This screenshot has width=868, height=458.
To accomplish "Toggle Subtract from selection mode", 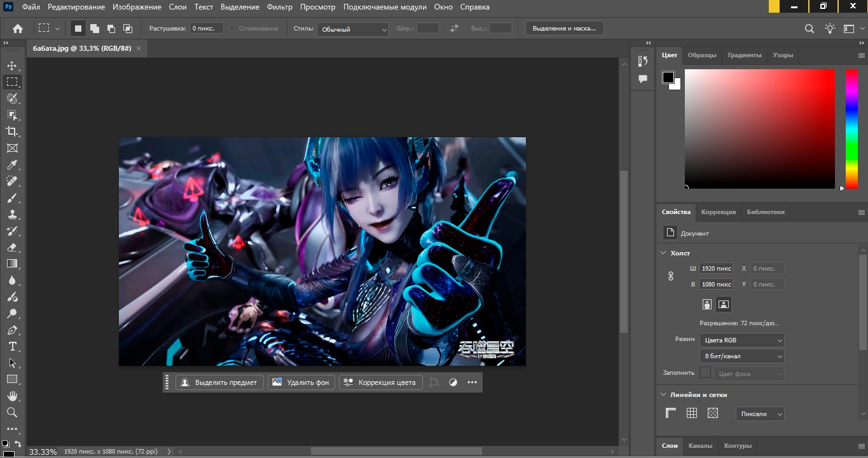I will tap(112, 28).
